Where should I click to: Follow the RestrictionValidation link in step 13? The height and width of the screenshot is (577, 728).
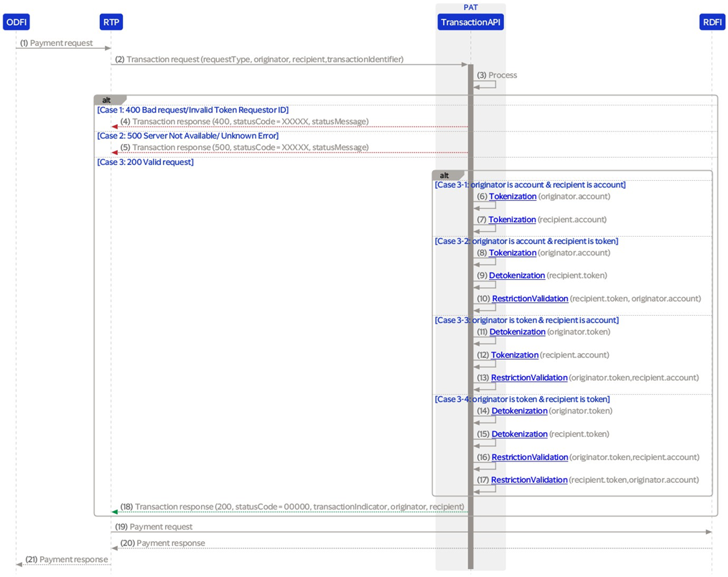pos(529,378)
